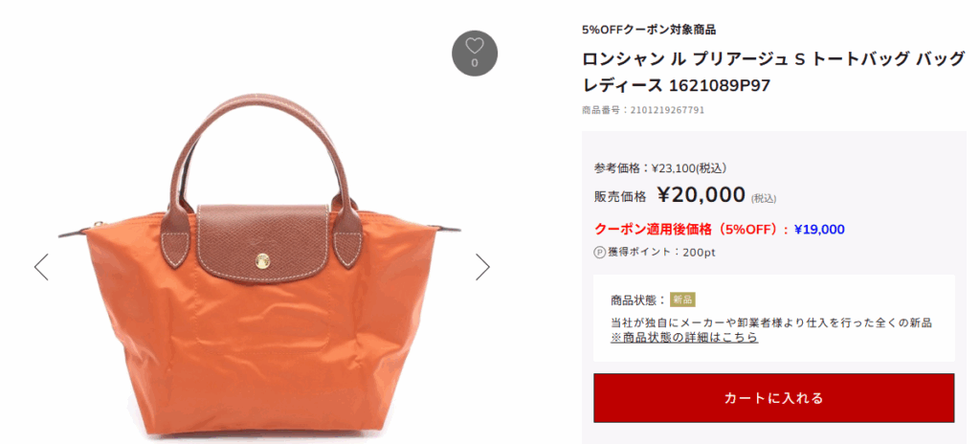Image resolution: width=980 pixels, height=444 pixels.
Task: Click the favorite count number under heart
Action: click(475, 62)
